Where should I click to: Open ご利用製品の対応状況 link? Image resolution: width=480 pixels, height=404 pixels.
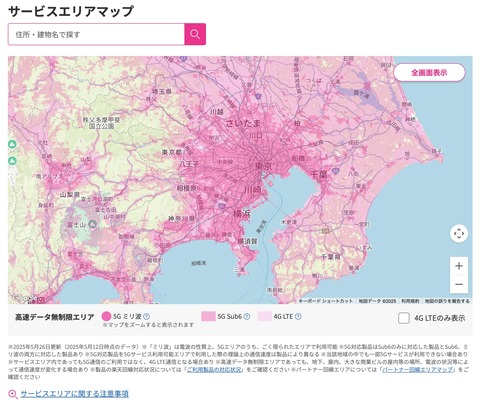point(214,370)
